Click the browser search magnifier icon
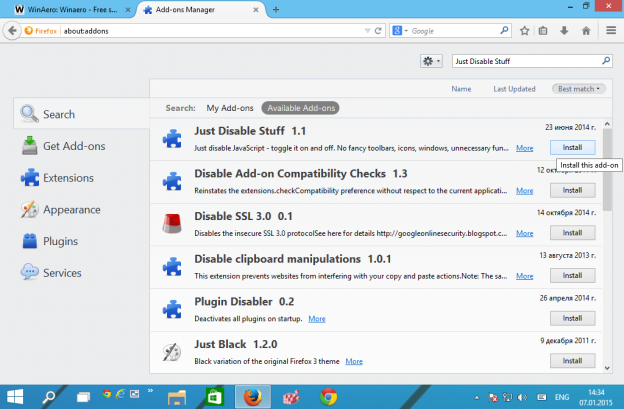 coord(504,30)
